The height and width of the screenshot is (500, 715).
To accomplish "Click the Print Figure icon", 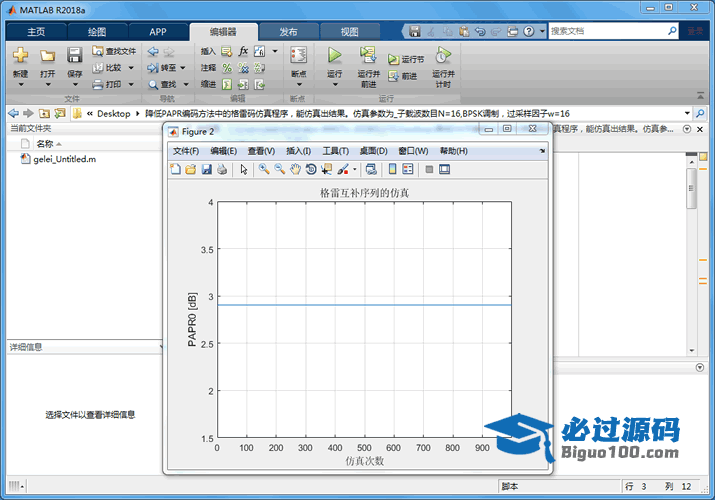I will point(222,169).
